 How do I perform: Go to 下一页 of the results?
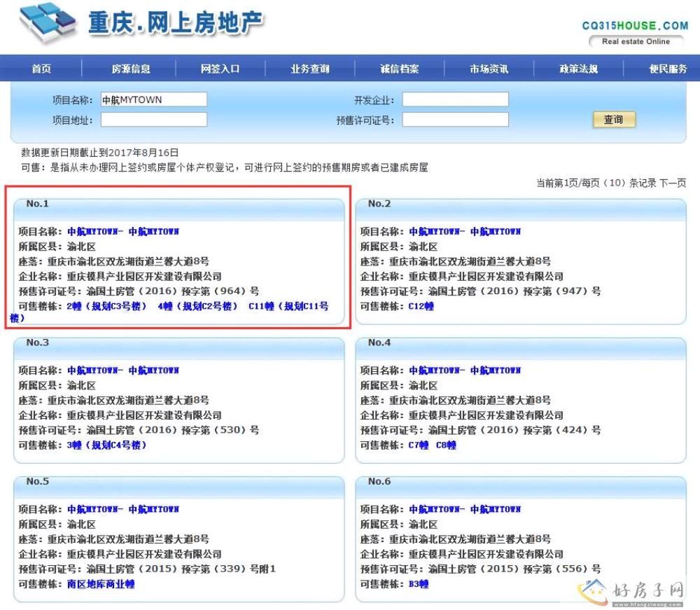coord(673,183)
